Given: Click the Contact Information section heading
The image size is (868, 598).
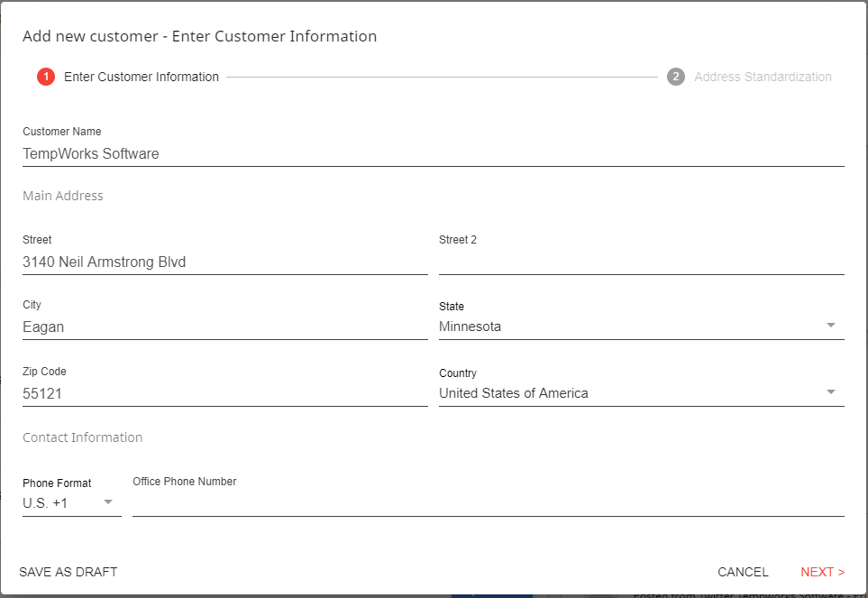Looking at the screenshot, I should 83,437.
